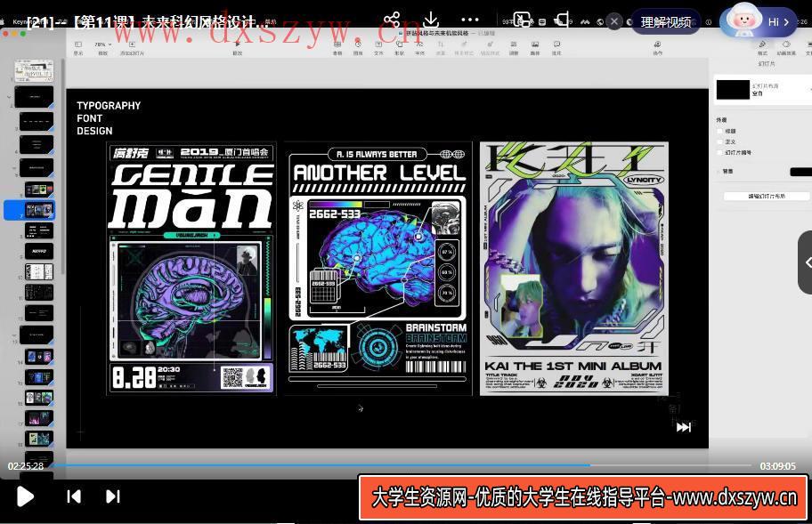Enable the body (正文) checkbox
This screenshot has width=812, height=524.
[x=720, y=141]
